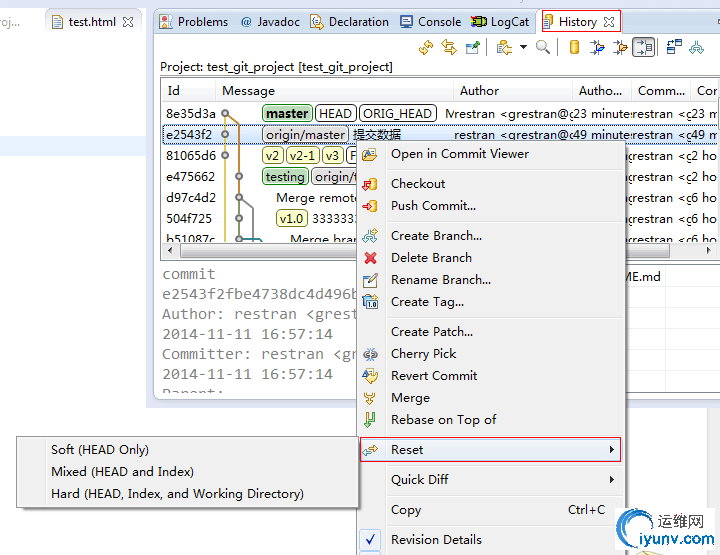Select commit row 8e35d3a
720x555 pixels.
(441, 113)
